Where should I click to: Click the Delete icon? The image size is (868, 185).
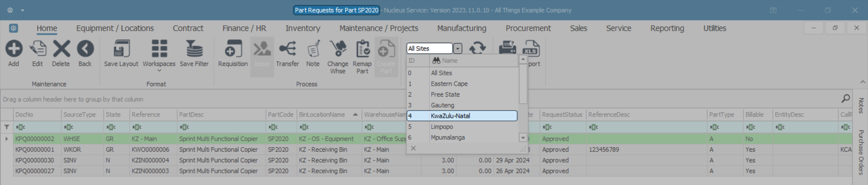[x=61, y=49]
